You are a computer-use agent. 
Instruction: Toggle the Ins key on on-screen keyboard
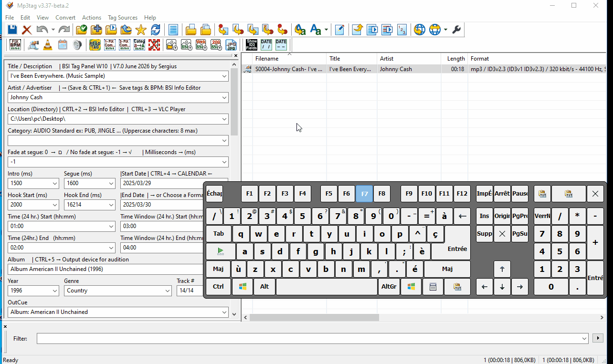pos(484,216)
